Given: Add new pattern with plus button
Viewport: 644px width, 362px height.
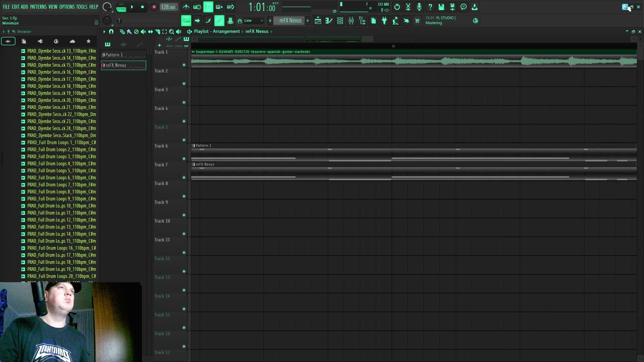Looking at the screenshot, I should tap(308, 21).
